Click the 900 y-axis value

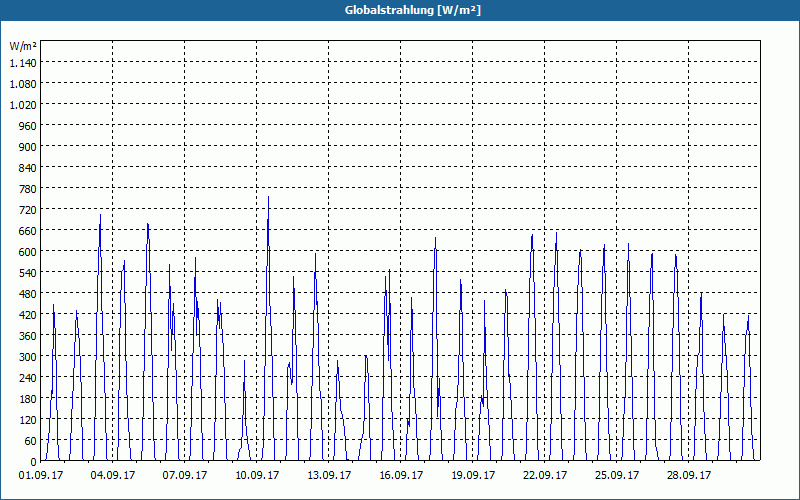tap(29, 147)
